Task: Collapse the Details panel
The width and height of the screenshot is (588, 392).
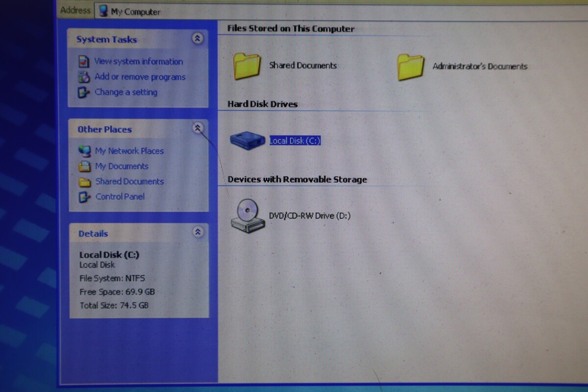Action: (x=198, y=232)
